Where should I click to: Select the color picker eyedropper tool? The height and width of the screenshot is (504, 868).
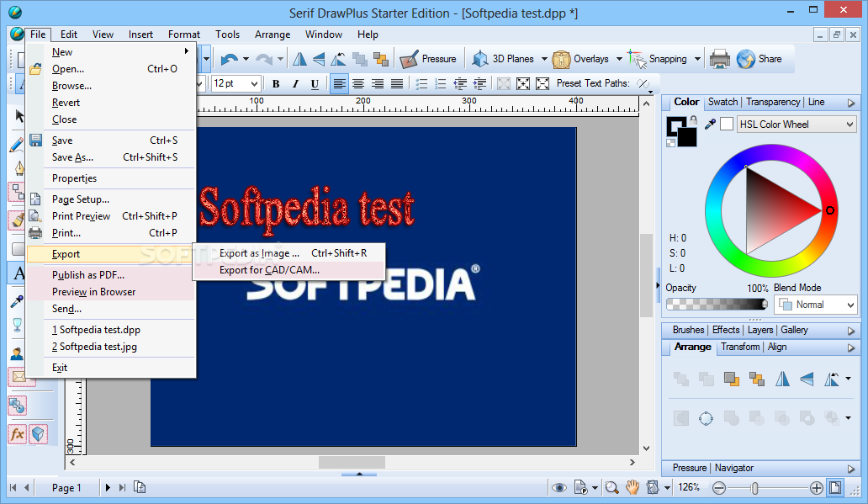(x=17, y=301)
